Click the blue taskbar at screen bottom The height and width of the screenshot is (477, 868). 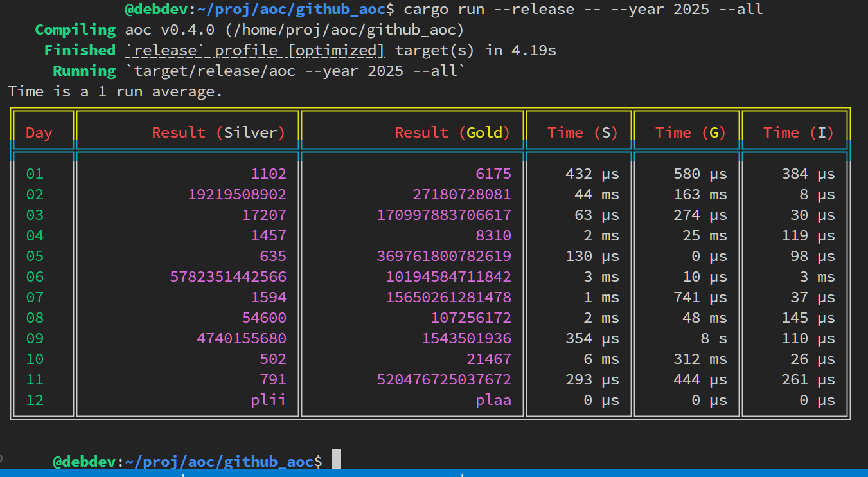click(434, 474)
